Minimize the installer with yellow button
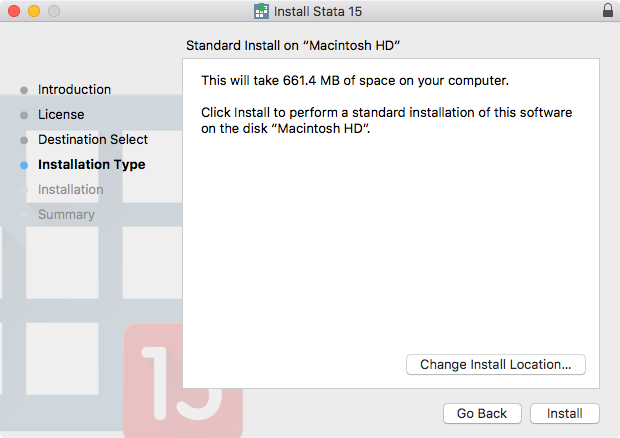 pos(34,11)
